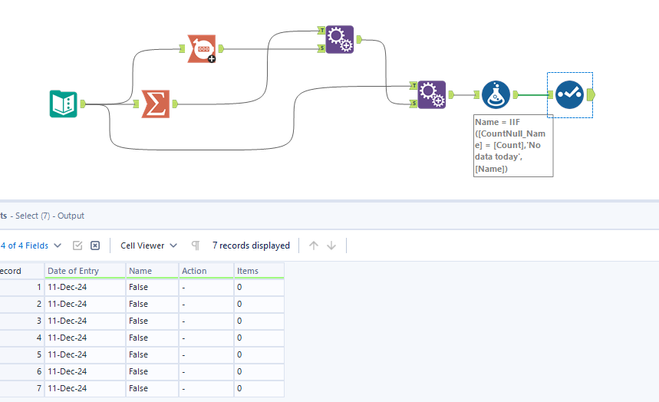Viewport: 659px width, 402px height.
Task: Click the Formula tool input anchor
Action: (x=477, y=95)
